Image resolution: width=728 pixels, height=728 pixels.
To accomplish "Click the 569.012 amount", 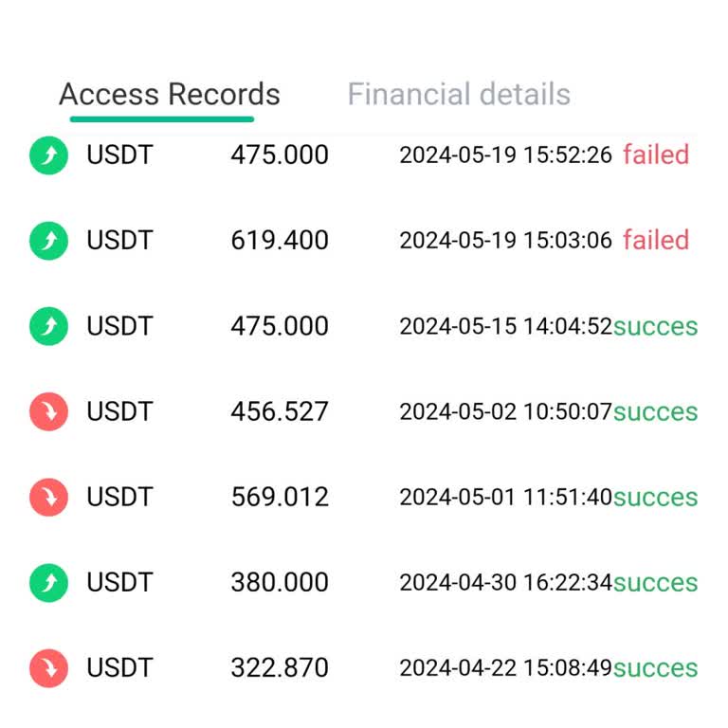I will point(280,498).
